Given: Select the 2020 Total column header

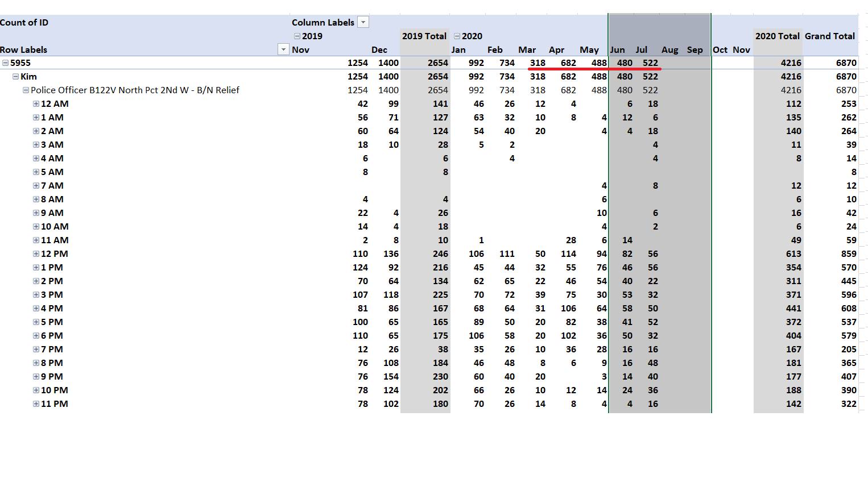Looking at the screenshot, I should coord(777,36).
